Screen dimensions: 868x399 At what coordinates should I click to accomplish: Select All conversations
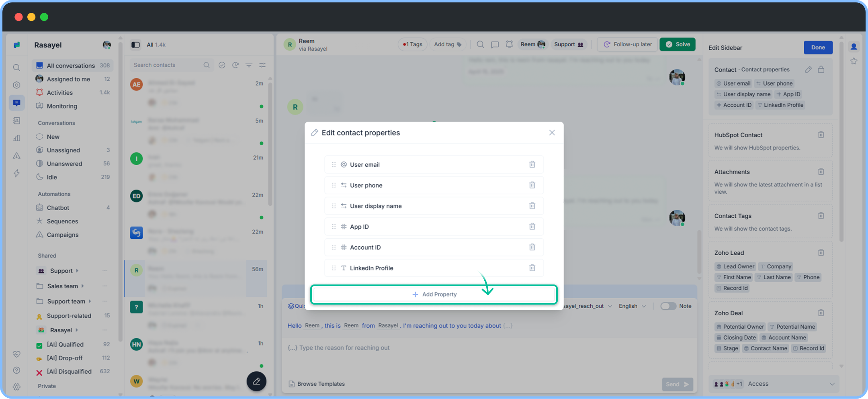(73, 65)
